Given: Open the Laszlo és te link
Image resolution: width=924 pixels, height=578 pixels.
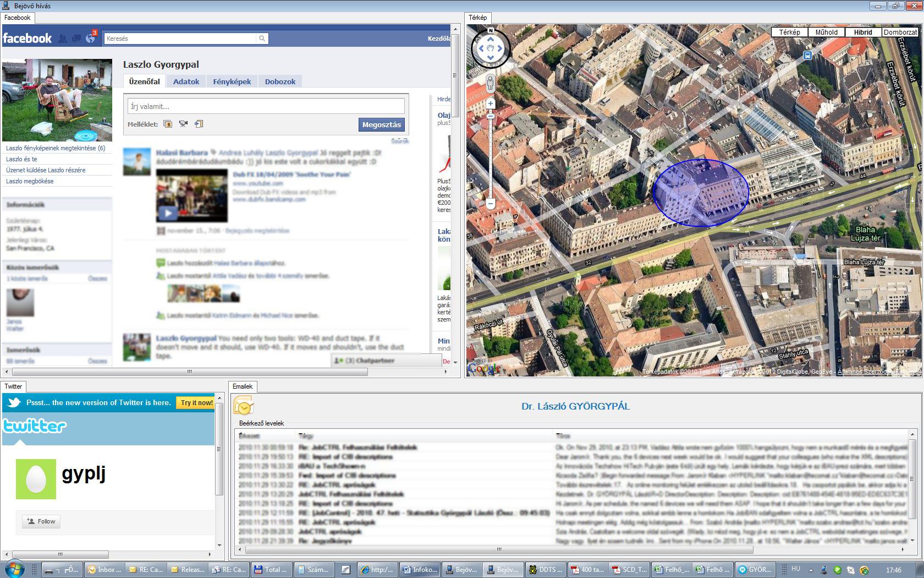Looking at the screenshot, I should [21, 159].
